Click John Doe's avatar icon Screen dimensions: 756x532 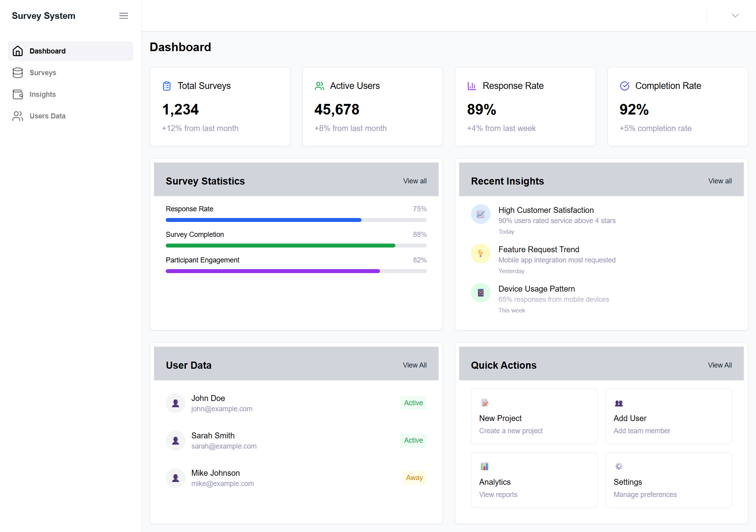[176, 403]
